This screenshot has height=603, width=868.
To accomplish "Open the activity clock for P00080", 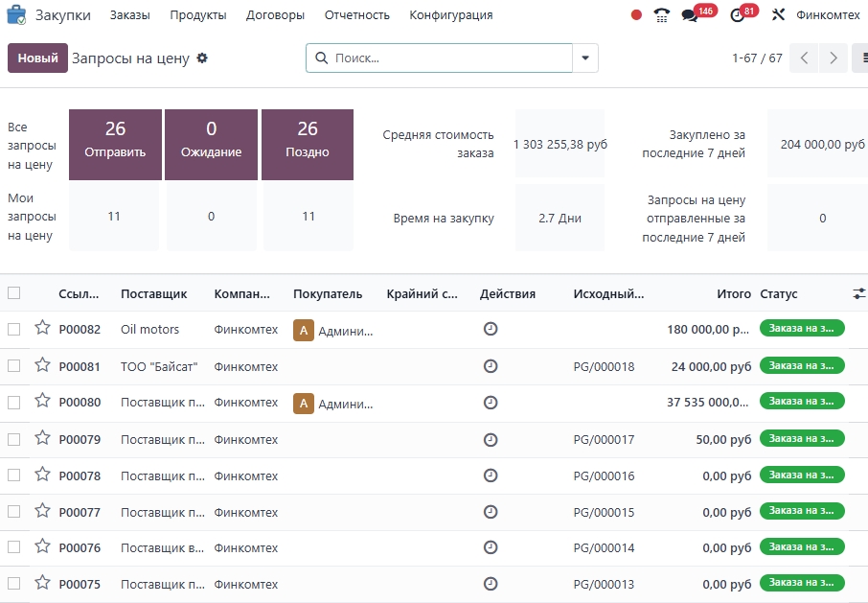I will tap(491, 403).
